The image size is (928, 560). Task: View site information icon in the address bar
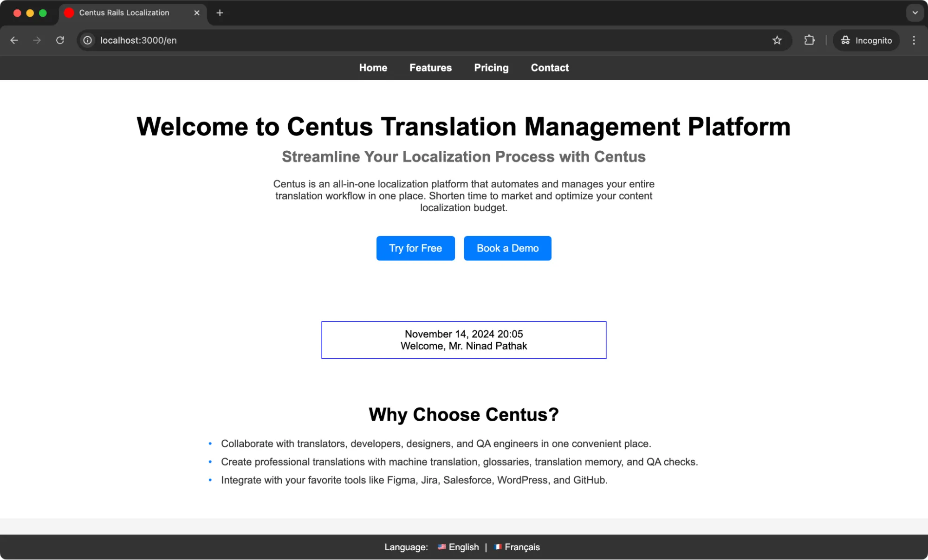87,40
